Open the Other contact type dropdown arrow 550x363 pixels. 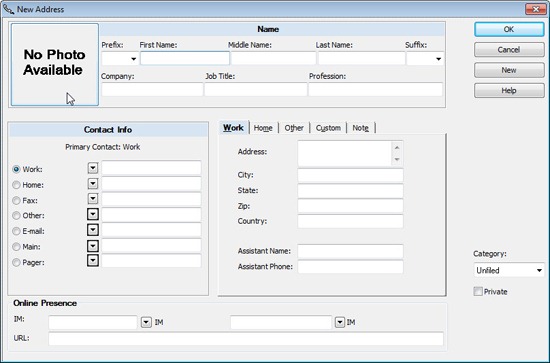93,214
